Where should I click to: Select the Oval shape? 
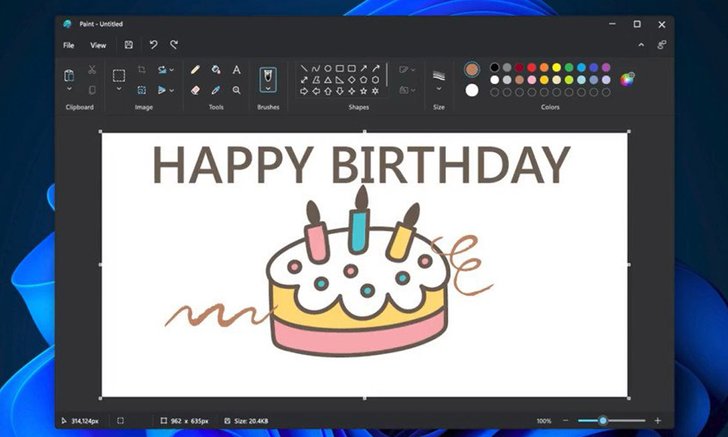[328, 68]
